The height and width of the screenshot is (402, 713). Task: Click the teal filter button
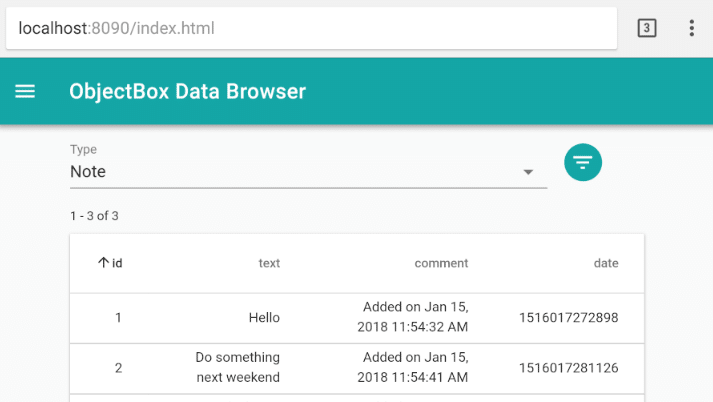[x=583, y=162]
